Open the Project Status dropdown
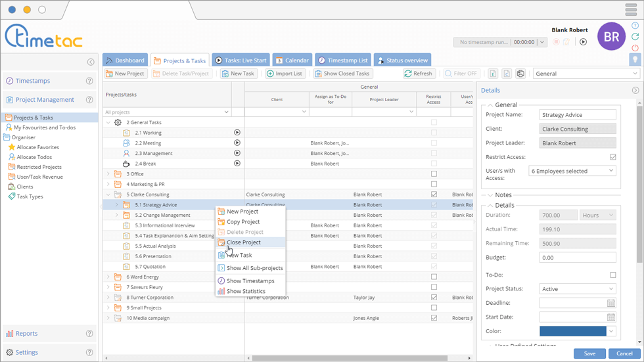Screen dimensions: 644x362 (577, 289)
